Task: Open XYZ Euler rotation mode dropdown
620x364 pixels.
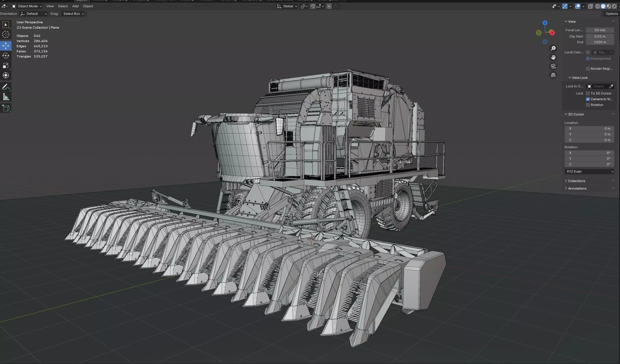Action: tap(589, 172)
